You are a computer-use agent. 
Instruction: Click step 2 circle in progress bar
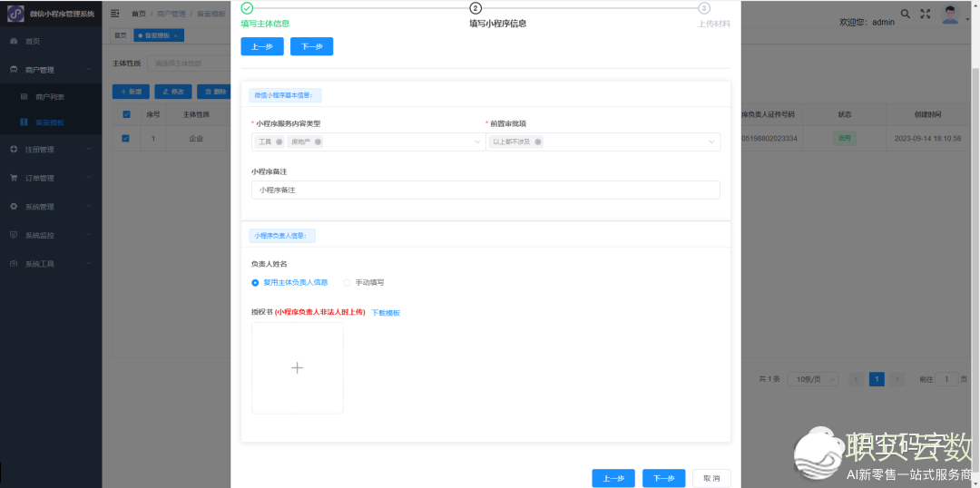(475, 8)
